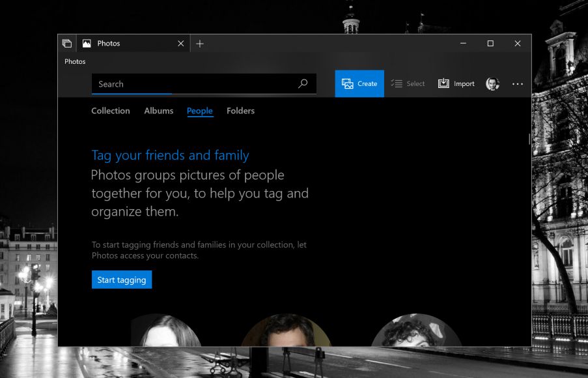
Task: Click the Photos app icon in the tab
Action: pyautogui.click(x=87, y=44)
